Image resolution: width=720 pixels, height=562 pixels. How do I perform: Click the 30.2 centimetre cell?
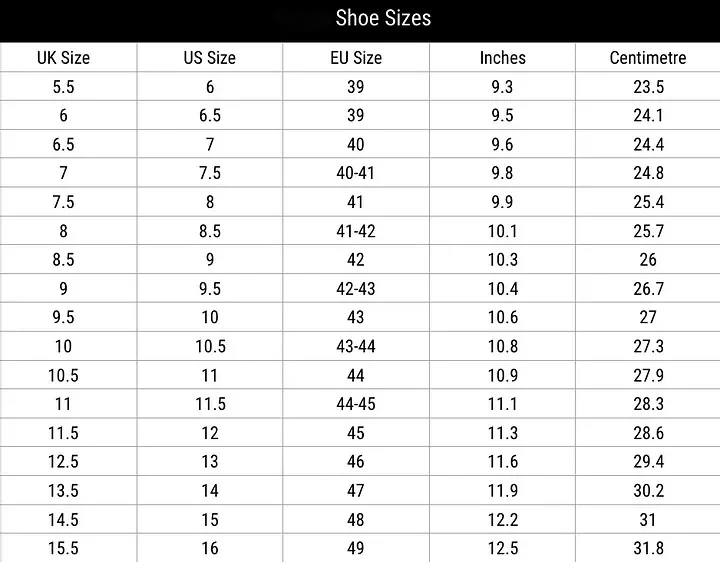(x=648, y=491)
